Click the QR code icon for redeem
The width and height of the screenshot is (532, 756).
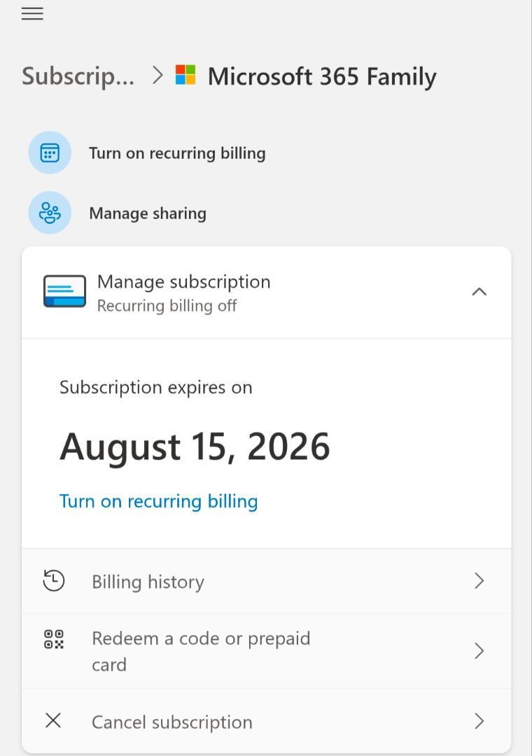point(53,639)
